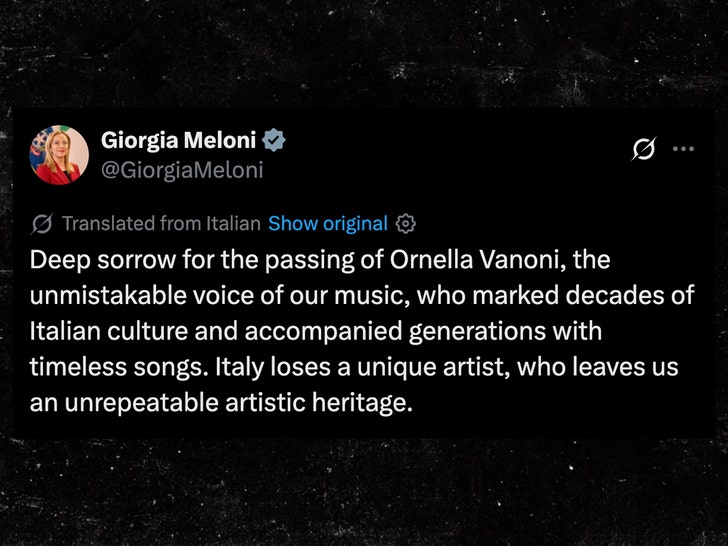
Task: Click the translation icon beside Translated label
Action: coord(43,223)
